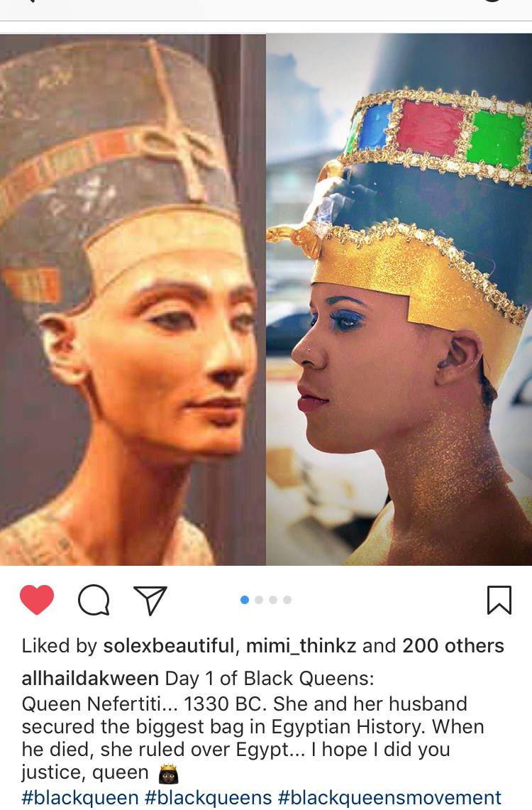This screenshot has width=532, height=810.
Task: Visit the allhaildakween profile
Action: click(x=90, y=678)
